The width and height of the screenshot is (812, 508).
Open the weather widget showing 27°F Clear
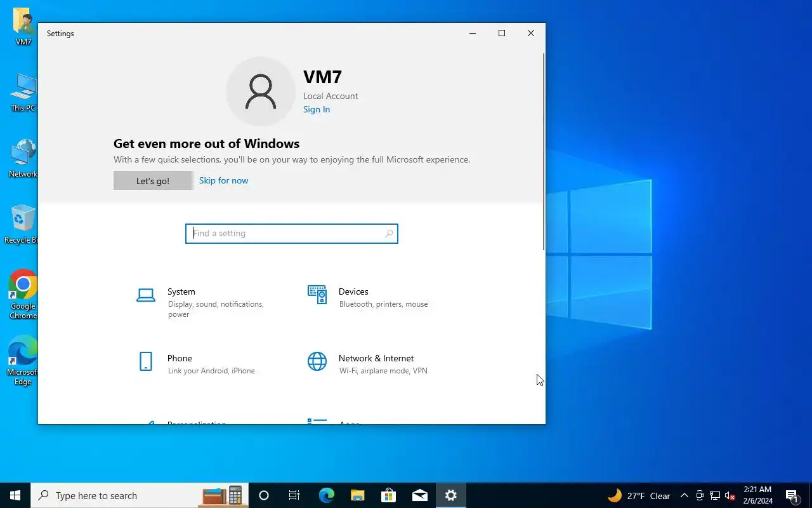click(x=639, y=495)
